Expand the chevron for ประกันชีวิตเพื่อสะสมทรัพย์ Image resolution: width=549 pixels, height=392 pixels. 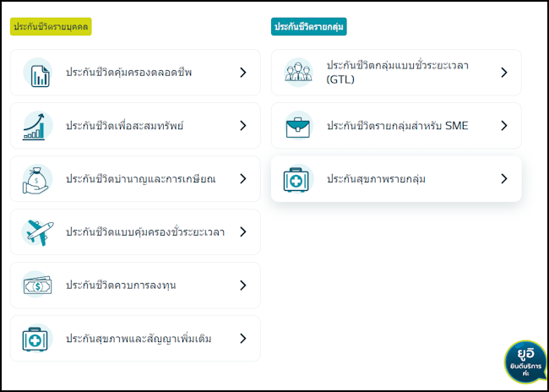tap(243, 126)
